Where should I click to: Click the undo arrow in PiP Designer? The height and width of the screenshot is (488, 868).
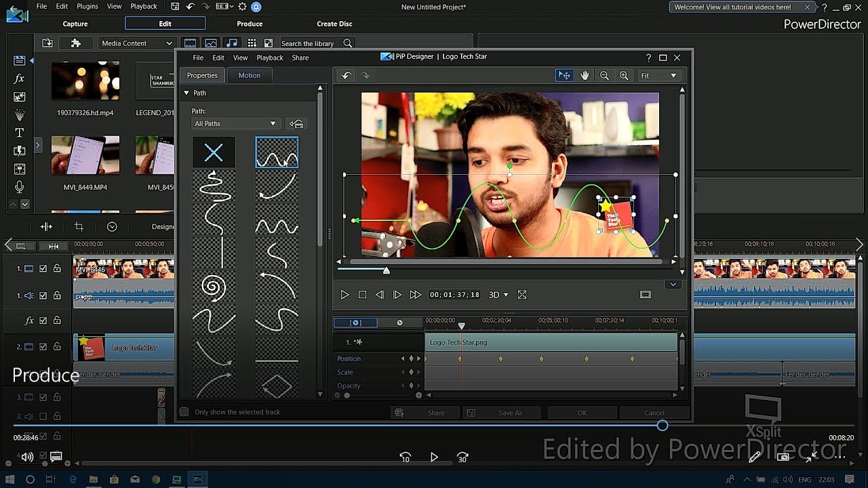pos(346,76)
